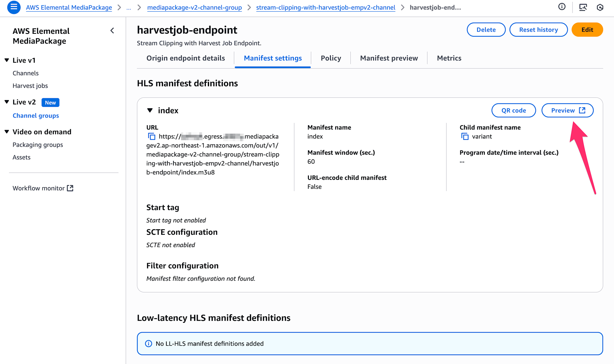This screenshot has width=614, height=364.
Task: Click the Delete button
Action: tap(486, 30)
